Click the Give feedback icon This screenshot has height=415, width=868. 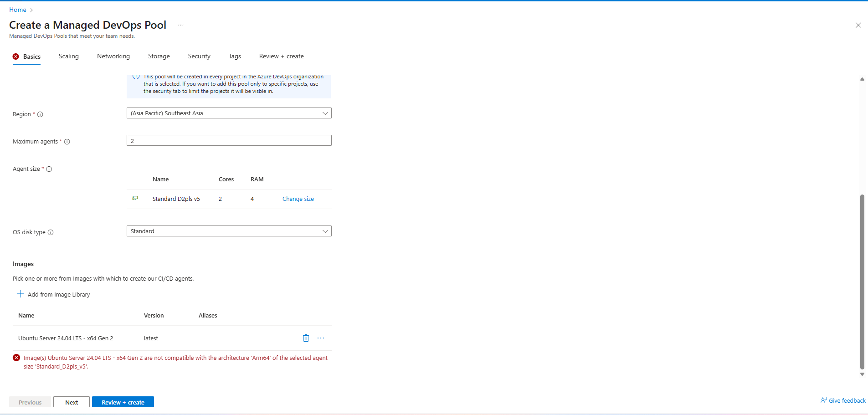pyautogui.click(x=824, y=400)
